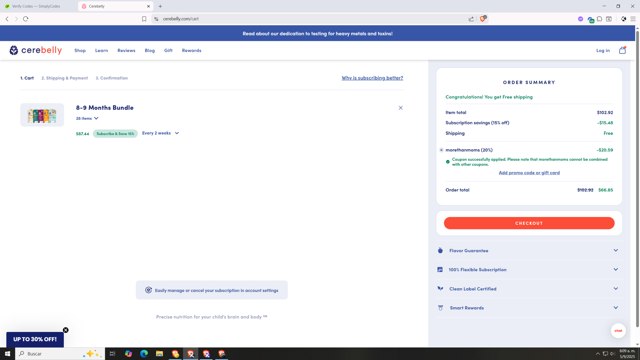Viewport: 640px width, 360px height.
Task: Click Log in link
Action: (x=603, y=51)
